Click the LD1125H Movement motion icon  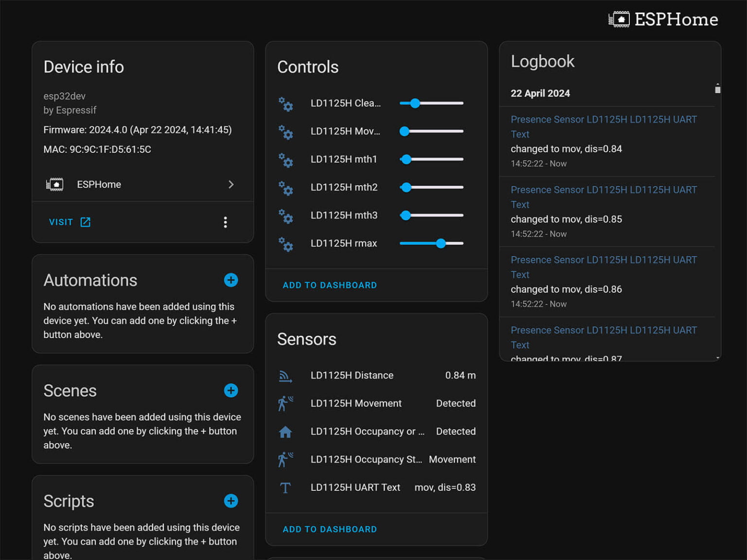coord(285,403)
